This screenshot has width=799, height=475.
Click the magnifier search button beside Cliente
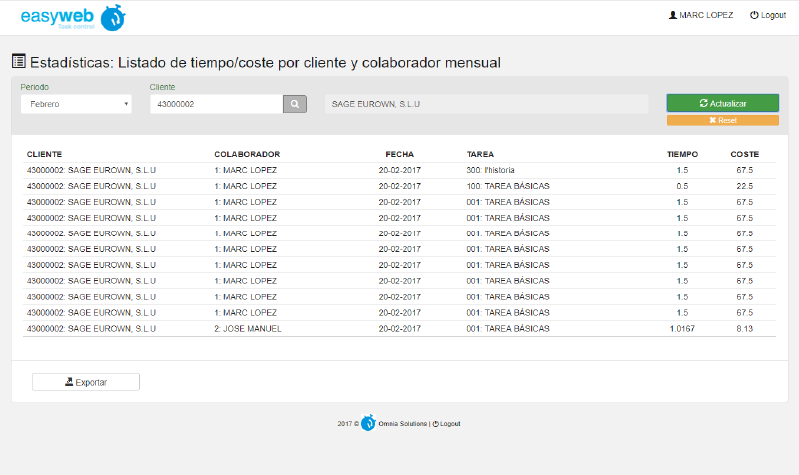click(294, 104)
